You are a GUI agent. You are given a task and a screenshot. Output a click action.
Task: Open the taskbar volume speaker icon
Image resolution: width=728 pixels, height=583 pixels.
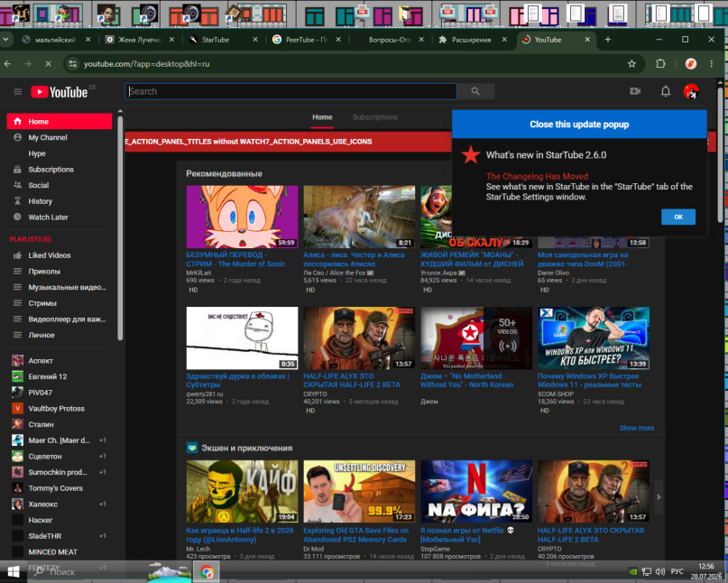pos(659,571)
